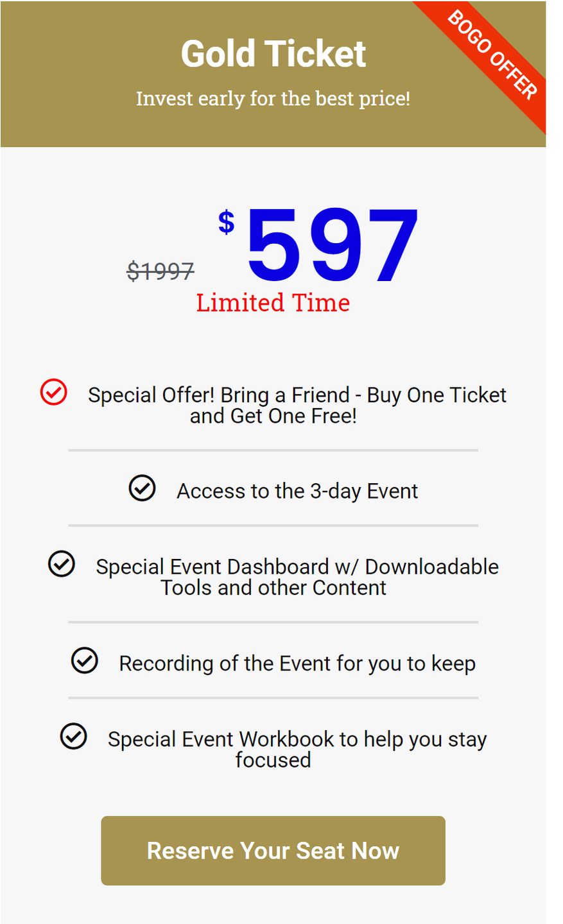
Task: Click divider line below the Special Offer item
Action: [273, 450]
